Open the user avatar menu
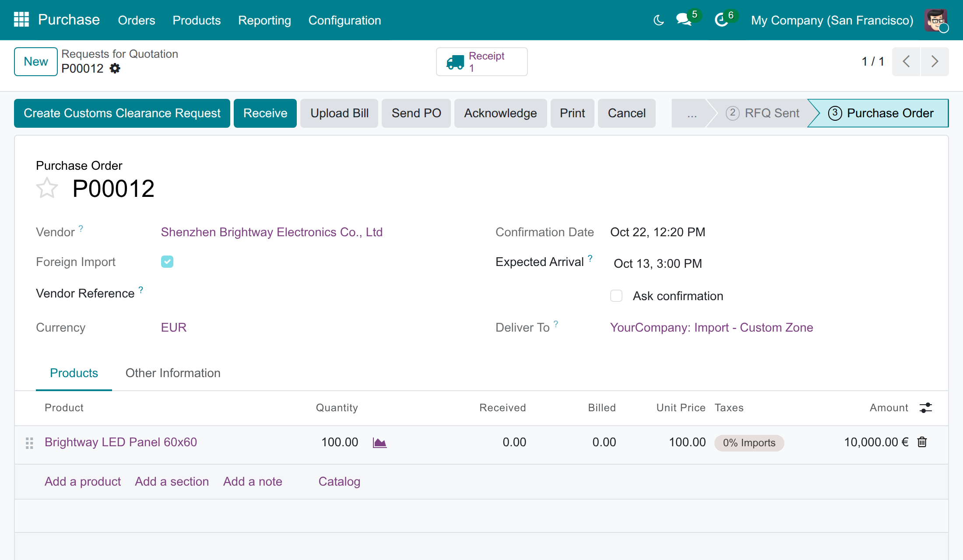Screen dimensions: 963x560 pyautogui.click(x=936, y=20)
